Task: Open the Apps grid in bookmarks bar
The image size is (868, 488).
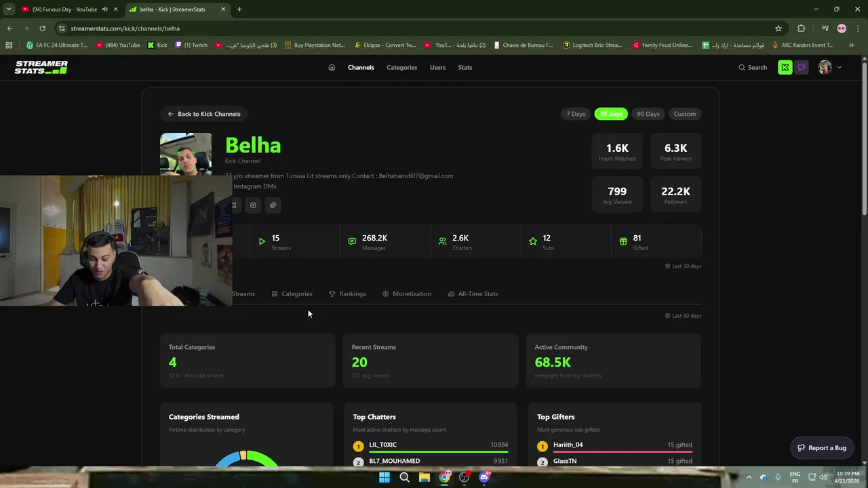Action: 9,45
